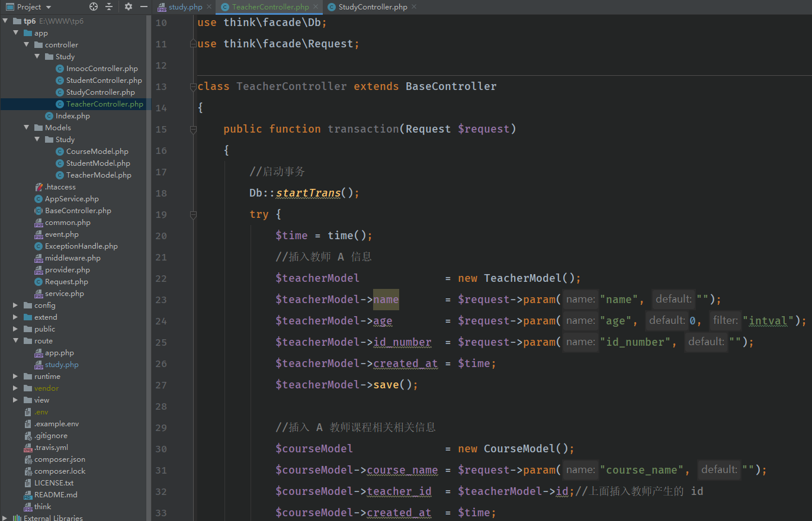Expand the extend folder
Viewport: 812px width, 521px height.
[16, 317]
